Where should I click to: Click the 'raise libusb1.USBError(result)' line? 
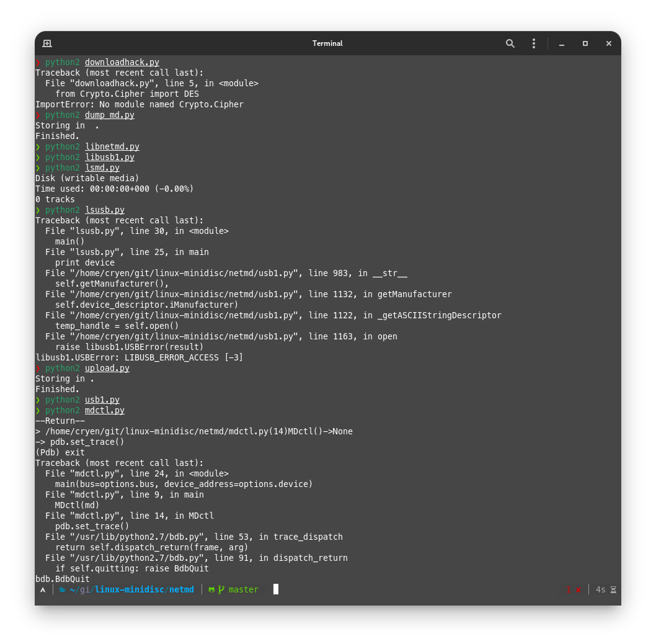(x=129, y=347)
